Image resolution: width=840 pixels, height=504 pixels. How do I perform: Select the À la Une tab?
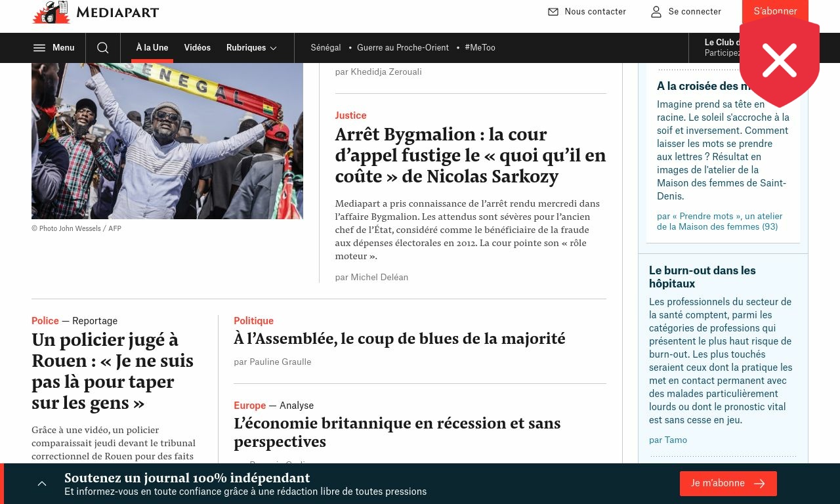click(x=152, y=48)
